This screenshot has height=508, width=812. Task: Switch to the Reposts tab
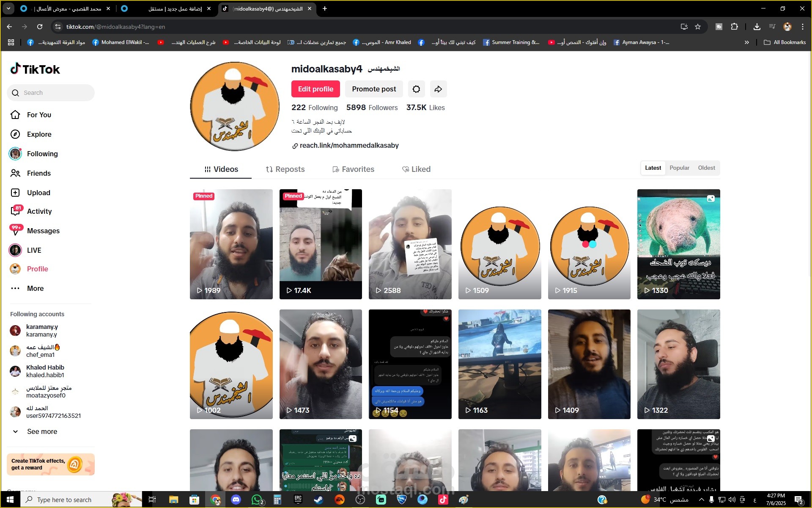click(x=285, y=169)
